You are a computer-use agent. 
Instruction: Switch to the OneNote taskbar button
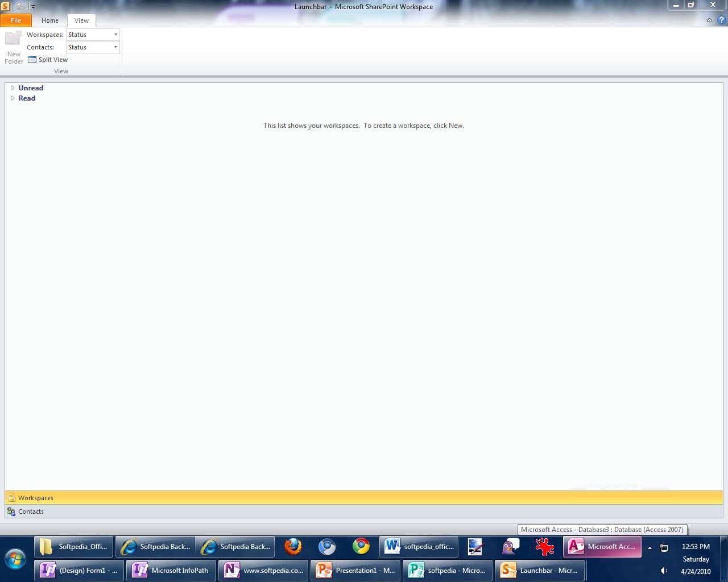click(x=264, y=571)
